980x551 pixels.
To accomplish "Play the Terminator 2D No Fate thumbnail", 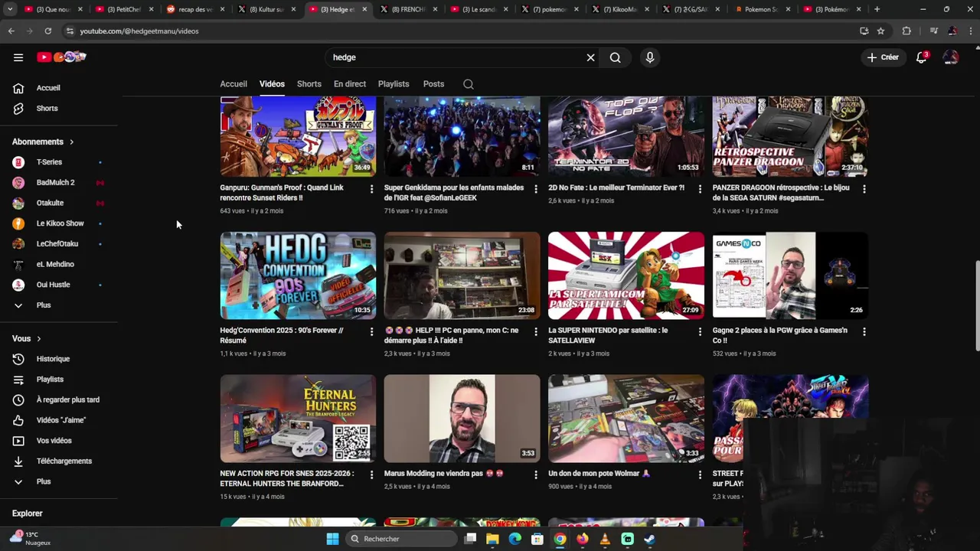I will 626,136.
